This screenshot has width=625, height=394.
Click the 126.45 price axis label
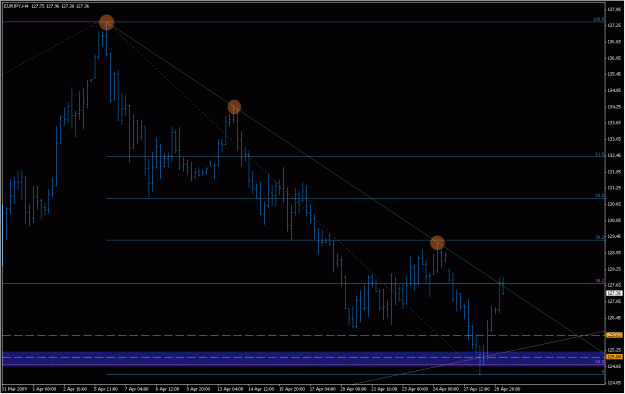(x=614, y=318)
